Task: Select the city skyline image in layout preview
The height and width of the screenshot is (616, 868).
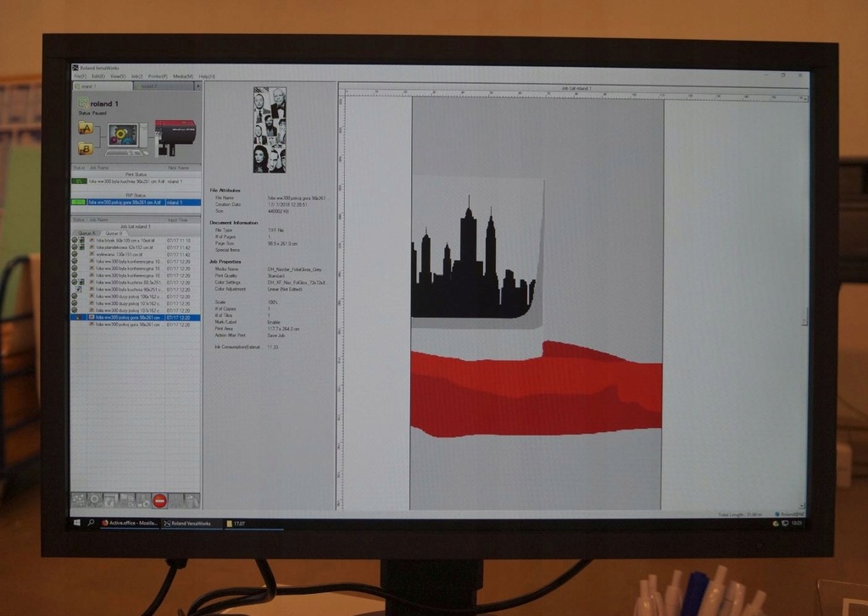Action: 478,254
